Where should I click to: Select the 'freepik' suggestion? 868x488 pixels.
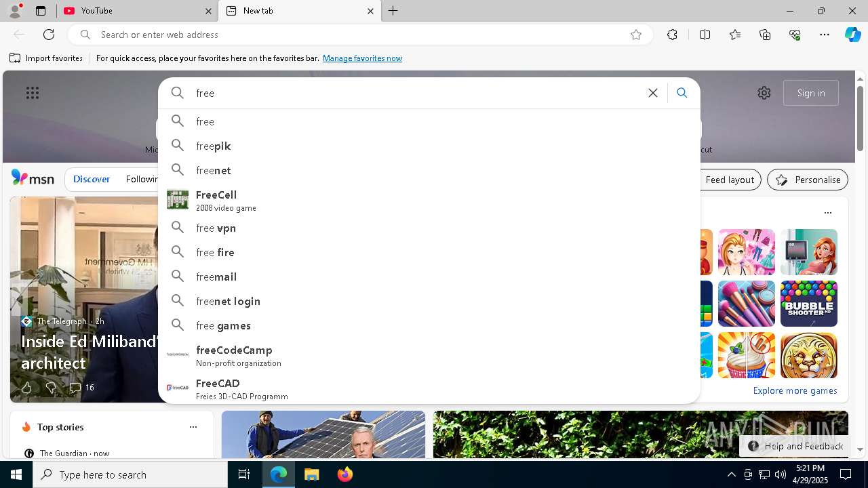(x=429, y=146)
